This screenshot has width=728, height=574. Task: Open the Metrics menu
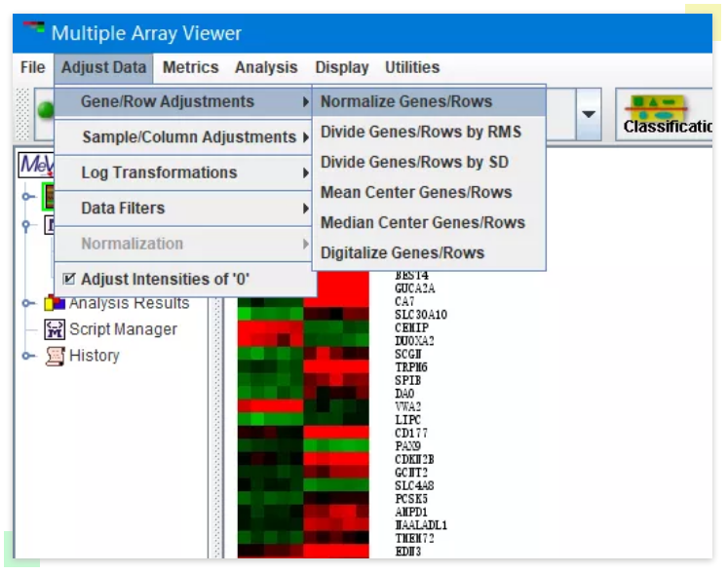point(190,67)
